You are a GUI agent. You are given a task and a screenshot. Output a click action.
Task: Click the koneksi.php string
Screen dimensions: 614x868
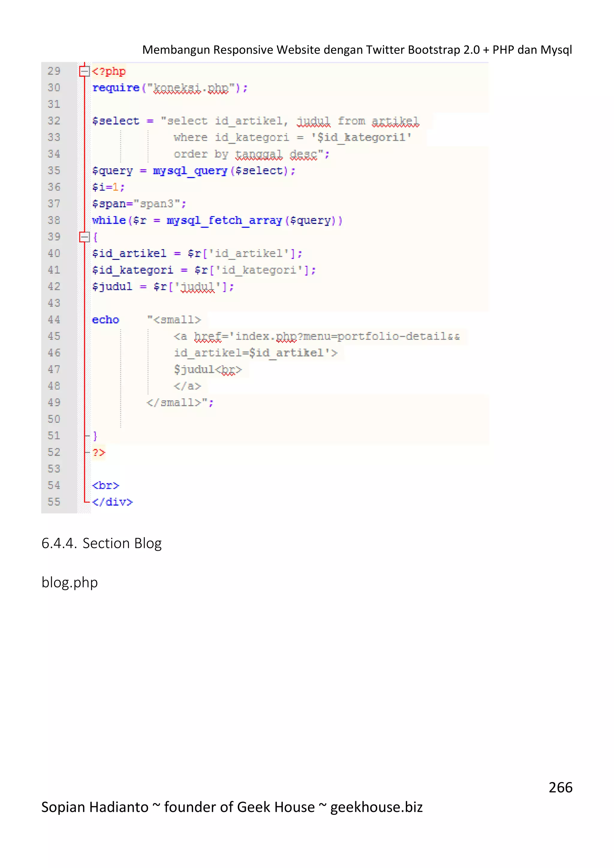(x=191, y=88)
